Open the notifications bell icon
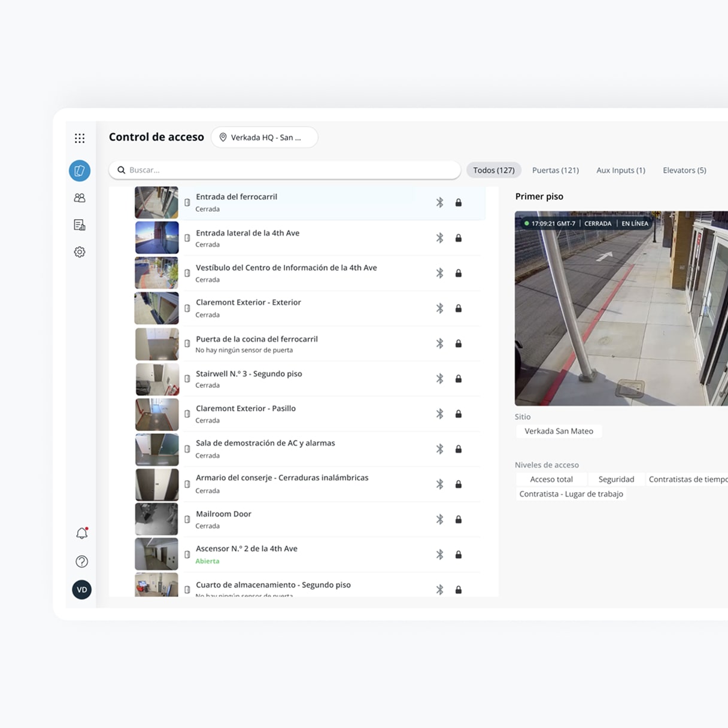 click(82, 533)
